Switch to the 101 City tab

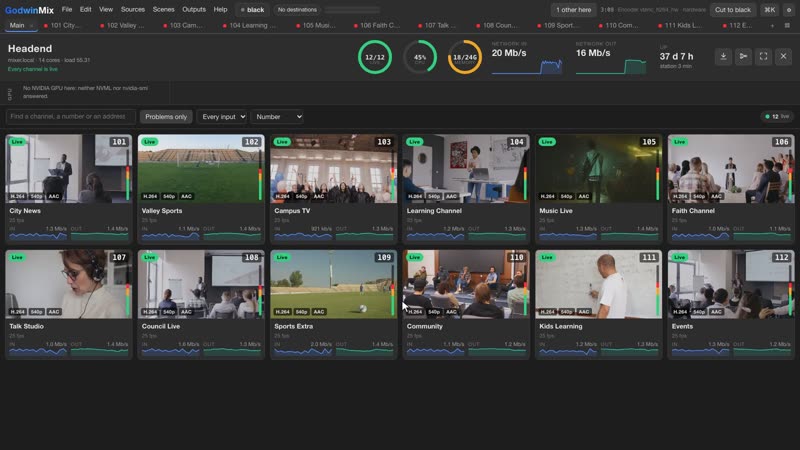(x=63, y=26)
